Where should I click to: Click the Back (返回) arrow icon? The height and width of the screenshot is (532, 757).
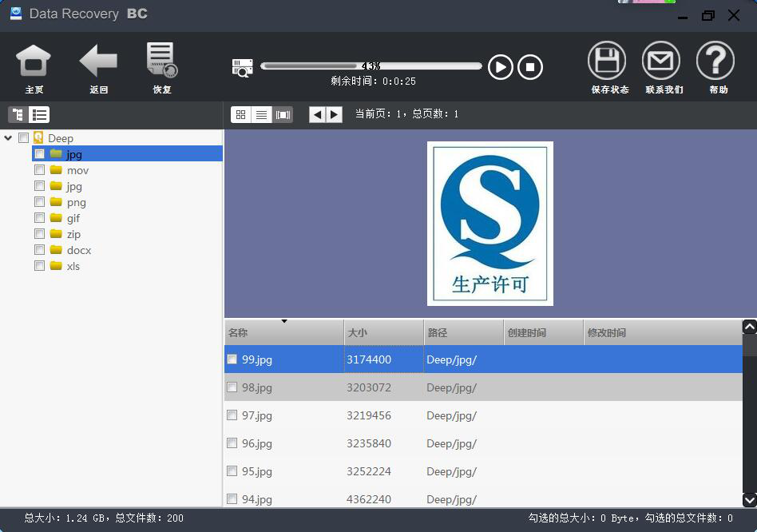pyautogui.click(x=98, y=61)
